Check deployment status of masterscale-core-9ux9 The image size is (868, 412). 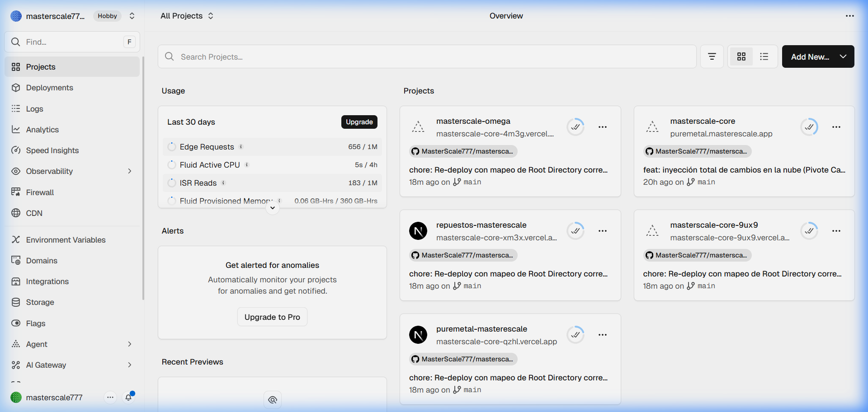tap(809, 231)
